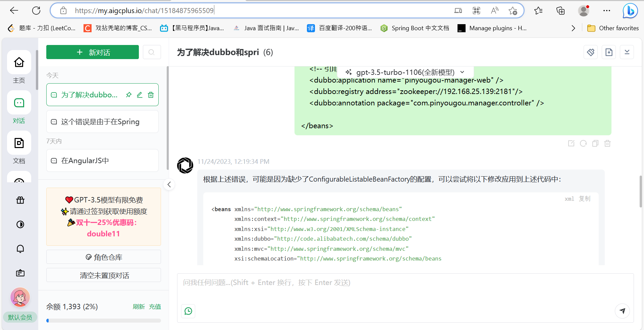The width and height of the screenshot is (644, 330).
Task: Send the message with the paper plane icon
Action: [x=623, y=311]
